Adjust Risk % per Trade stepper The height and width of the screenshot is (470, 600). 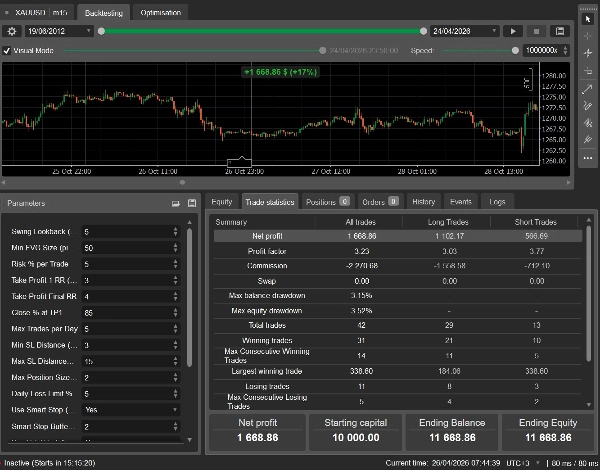[175, 264]
